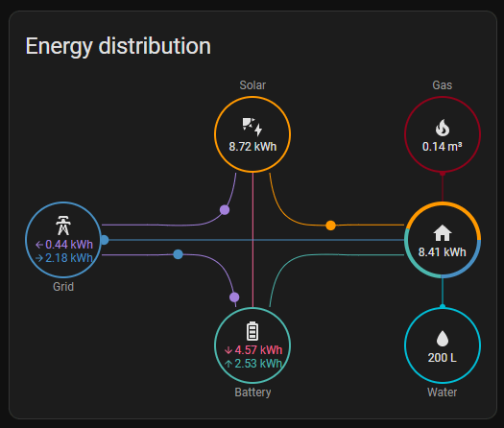Screen dimensions: 504x428
Task: Select the 2.18 kWh grid import value
Action: click(69, 258)
